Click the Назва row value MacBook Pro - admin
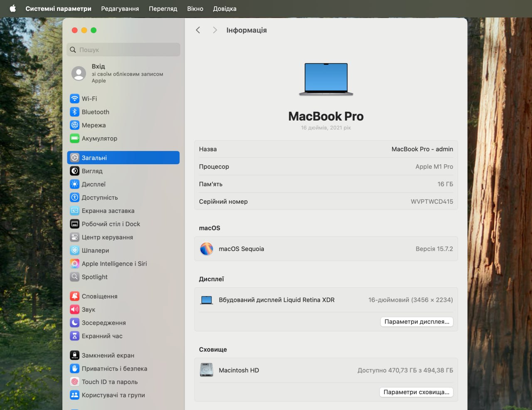Viewport: 532px width, 410px height. pyautogui.click(x=422, y=149)
